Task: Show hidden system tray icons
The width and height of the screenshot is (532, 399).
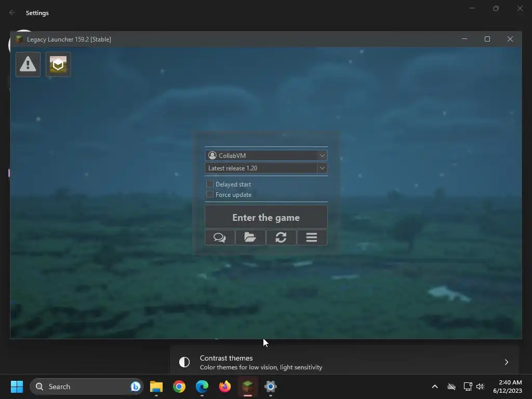Action: click(x=435, y=387)
